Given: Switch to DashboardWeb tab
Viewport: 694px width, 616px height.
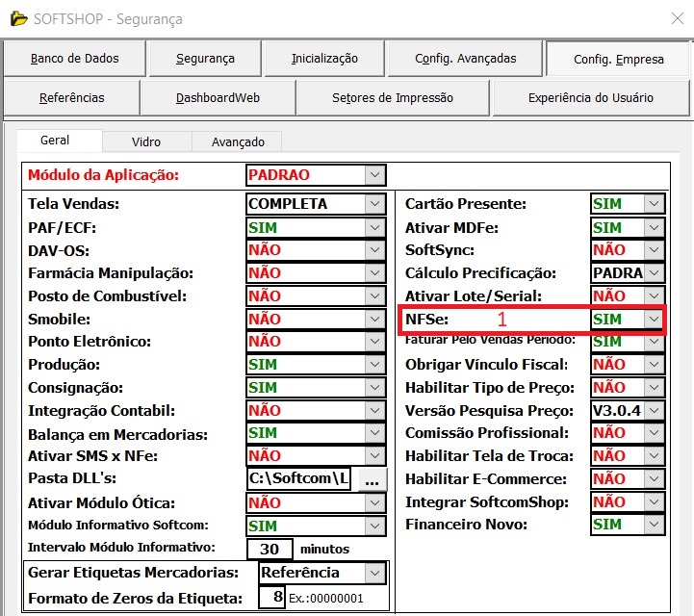Looking at the screenshot, I should 218,98.
